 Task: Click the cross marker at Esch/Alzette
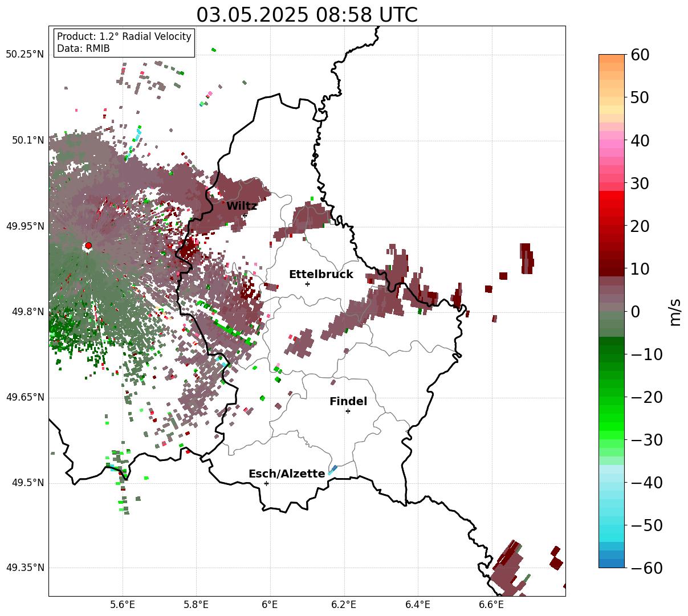tap(266, 483)
